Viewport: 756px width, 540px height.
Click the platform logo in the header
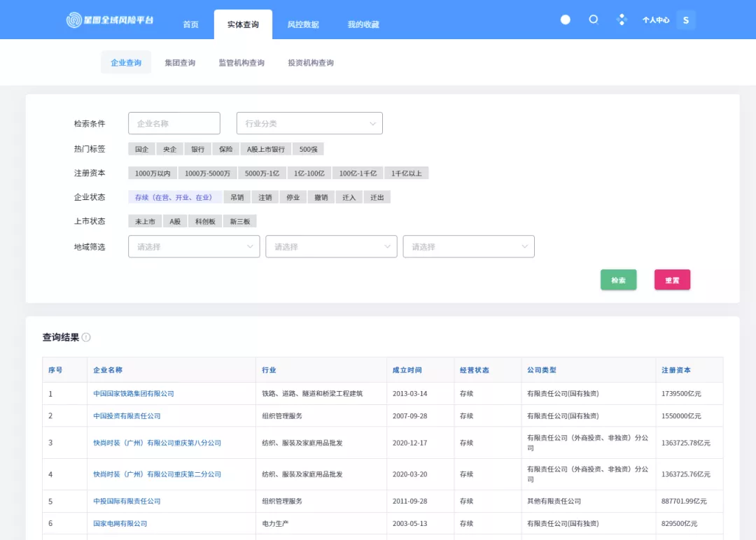110,21
